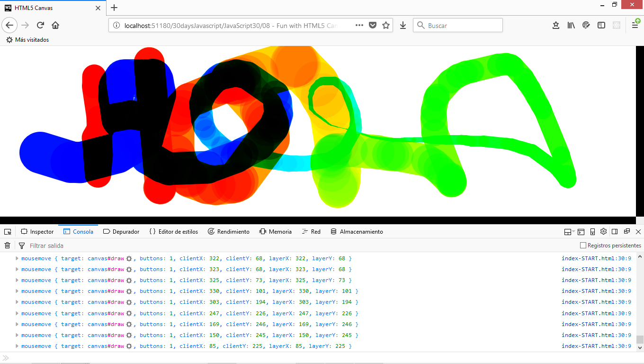Image resolution: width=644 pixels, height=364 pixels.
Task: Open the downloads arrow in the toolbar
Action: pyautogui.click(x=402, y=25)
